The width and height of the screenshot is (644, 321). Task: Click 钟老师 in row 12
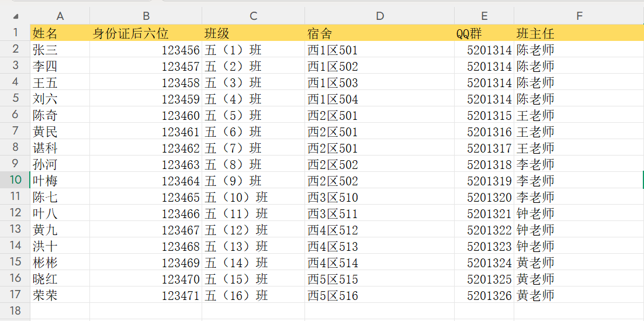tap(579, 213)
